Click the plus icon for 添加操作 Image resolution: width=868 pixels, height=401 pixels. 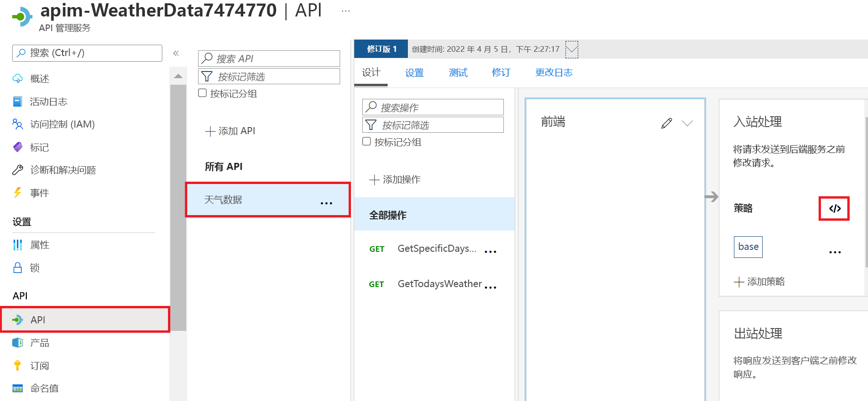pos(374,180)
